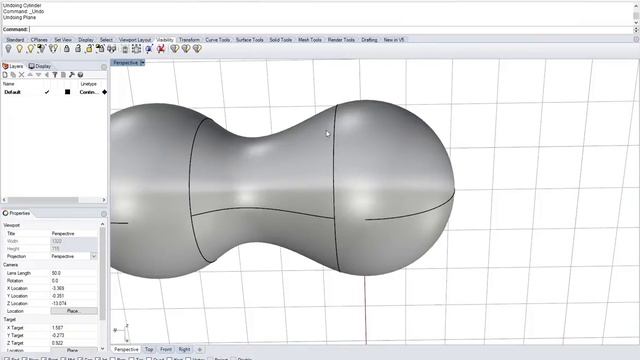This screenshot has width=640, height=360.
Task: Click the Show Objects yellow bulb icon
Action: [19, 49]
